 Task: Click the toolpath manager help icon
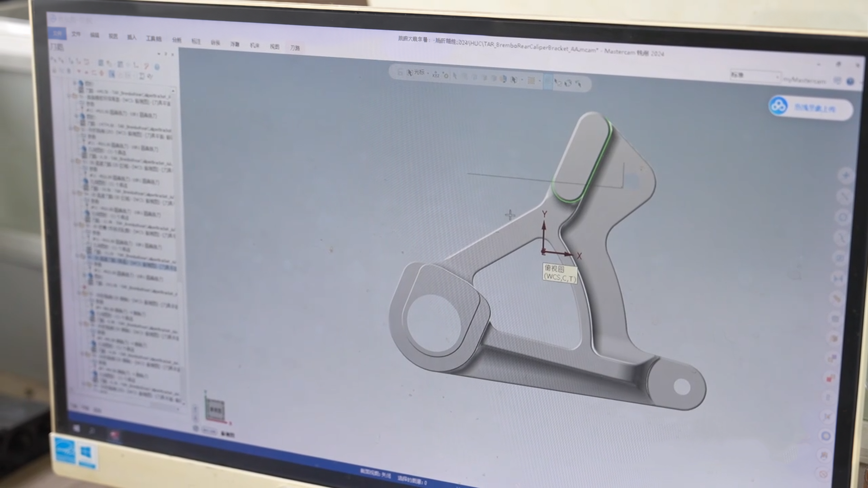157,67
